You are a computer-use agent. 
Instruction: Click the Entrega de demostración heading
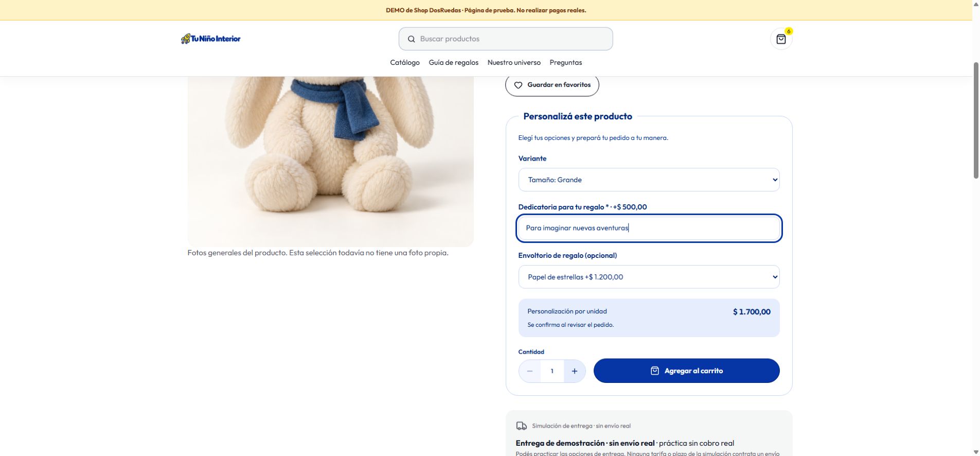[x=585, y=443]
